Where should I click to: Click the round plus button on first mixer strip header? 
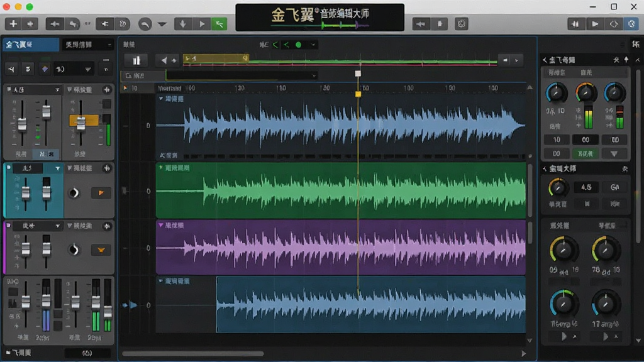[107, 89]
